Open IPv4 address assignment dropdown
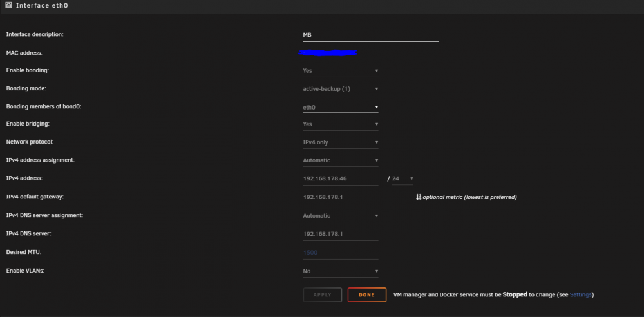The image size is (644, 317). pos(341,160)
